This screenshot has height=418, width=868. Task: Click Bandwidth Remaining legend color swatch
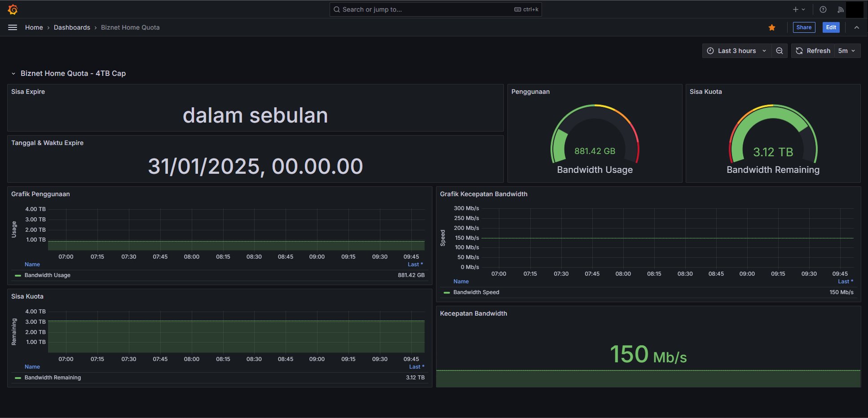pyautogui.click(x=18, y=378)
